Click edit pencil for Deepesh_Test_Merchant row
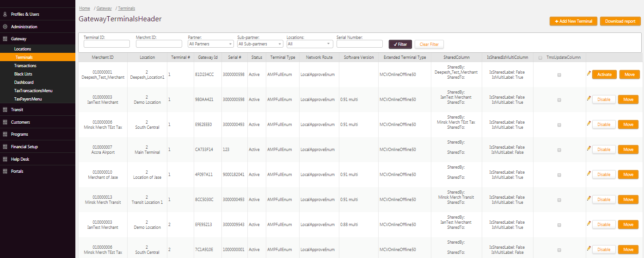 coord(589,74)
